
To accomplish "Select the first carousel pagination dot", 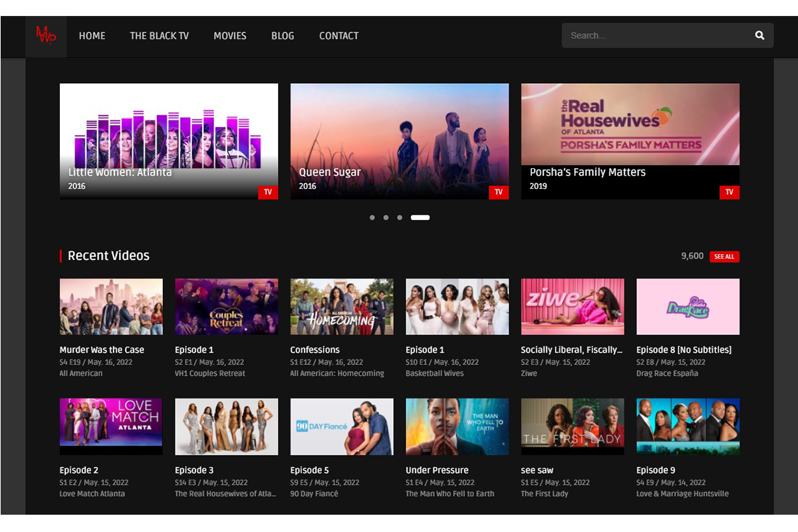I will (x=372, y=217).
